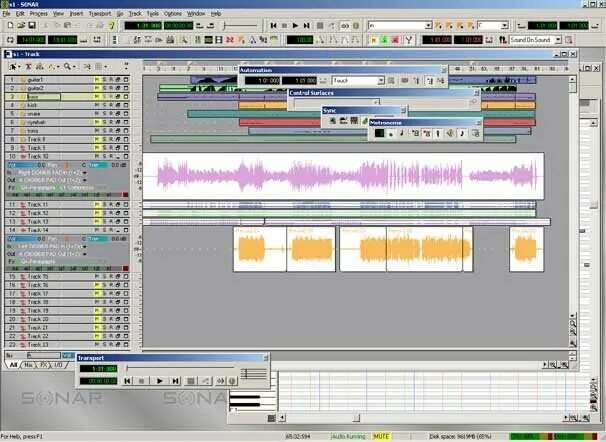
Task: Open the Edit menu
Action: (x=20, y=14)
